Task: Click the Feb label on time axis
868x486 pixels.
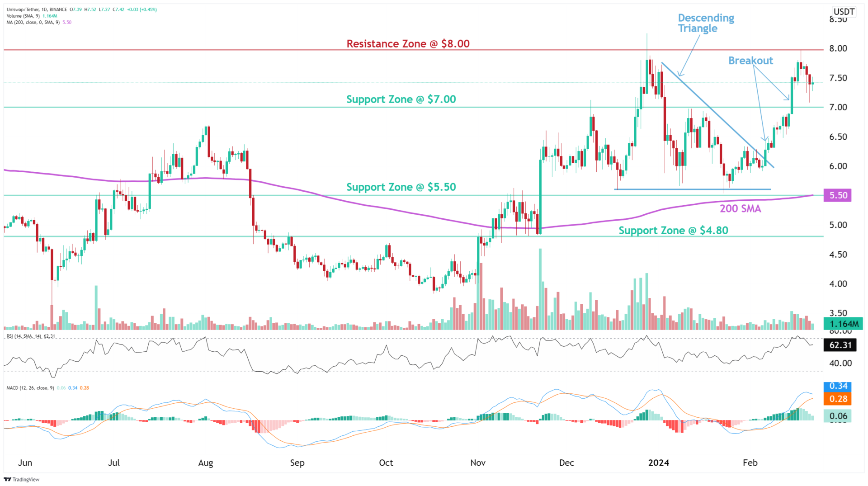Action: [x=750, y=462]
